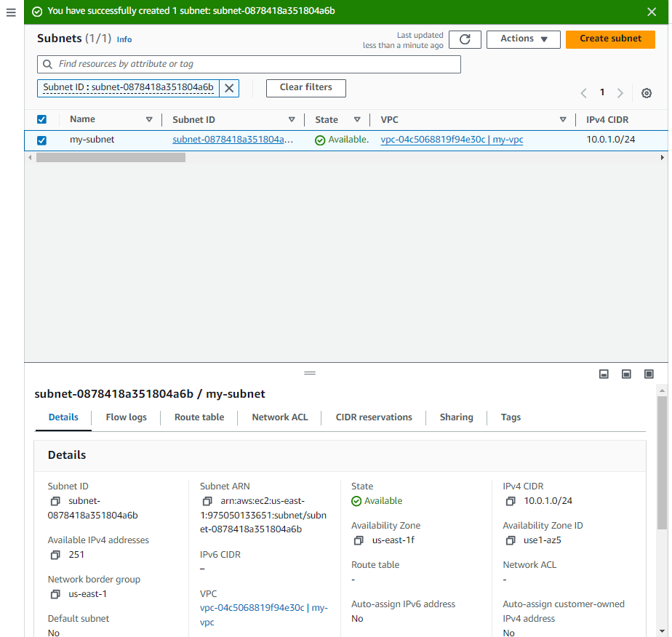Copy the Subnet ARN value
Viewport: 672px width, 637px height.
pyautogui.click(x=207, y=501)
